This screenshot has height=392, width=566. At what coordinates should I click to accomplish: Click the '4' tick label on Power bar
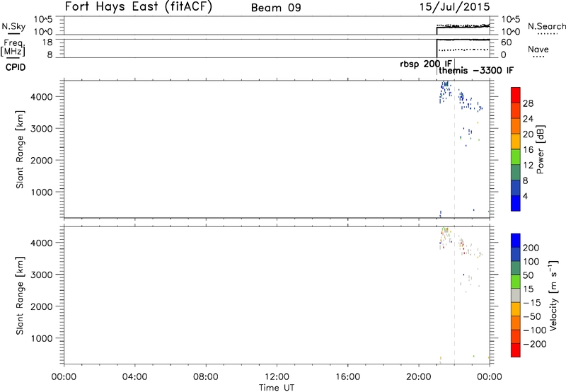[525, 196]
